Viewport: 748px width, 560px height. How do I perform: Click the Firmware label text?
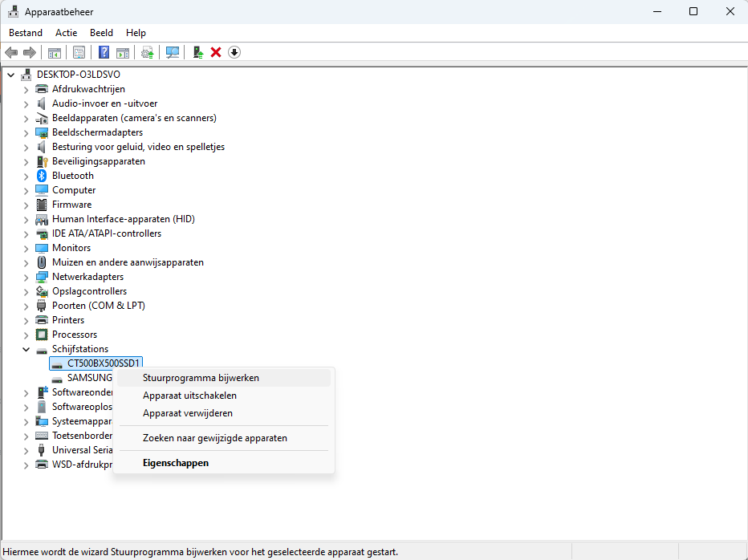point(72,205)
